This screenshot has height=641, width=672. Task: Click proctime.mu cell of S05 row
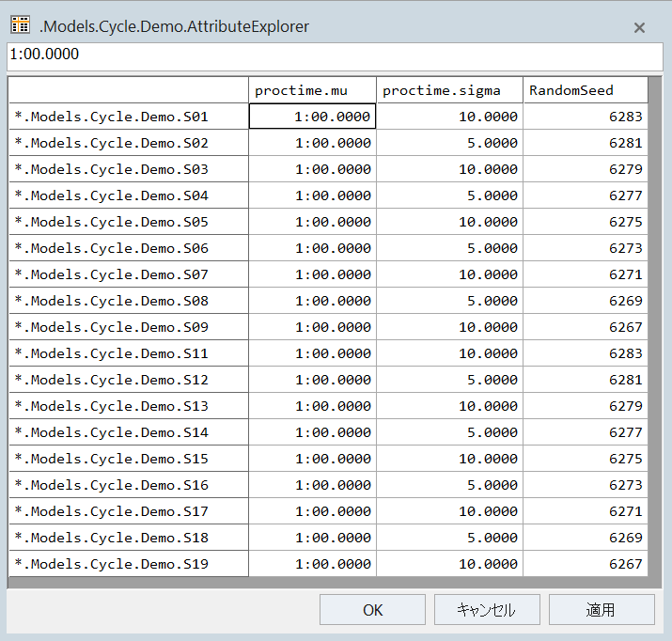312,222
